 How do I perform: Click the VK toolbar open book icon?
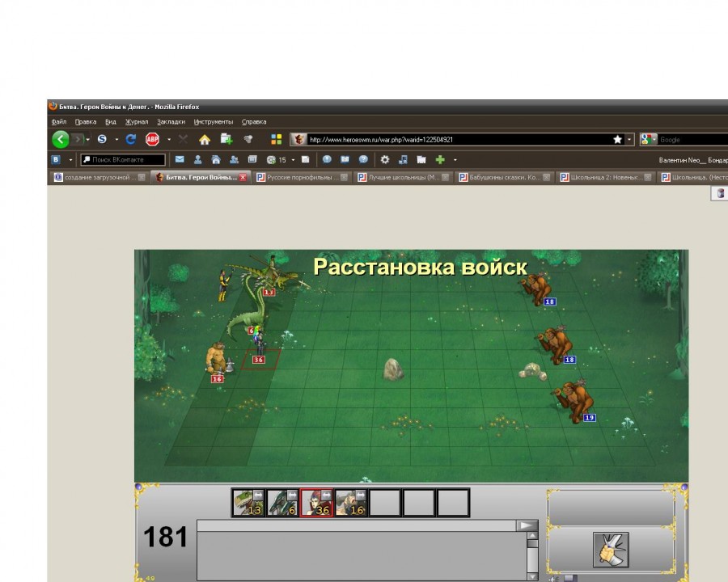click(345, 160)
